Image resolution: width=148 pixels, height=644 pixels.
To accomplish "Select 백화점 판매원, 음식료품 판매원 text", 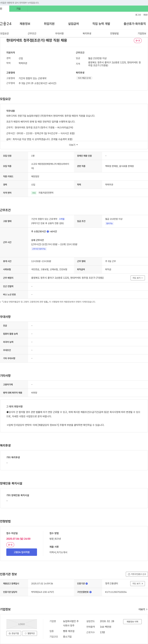I will pos(119,166).
